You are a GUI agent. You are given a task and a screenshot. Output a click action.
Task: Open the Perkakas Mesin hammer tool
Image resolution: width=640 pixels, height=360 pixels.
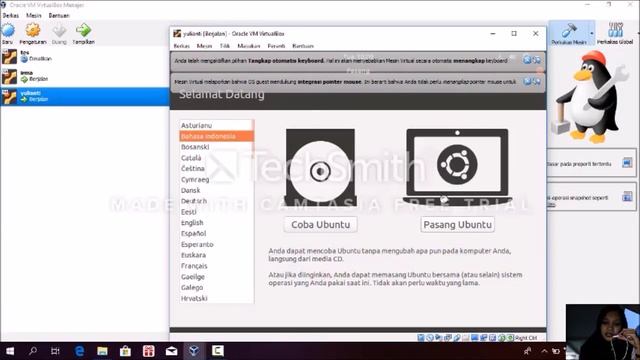[569, 32]
